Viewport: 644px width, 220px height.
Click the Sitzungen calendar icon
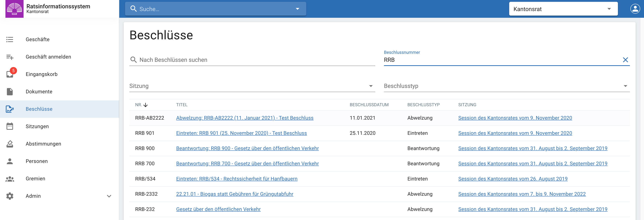10,126
